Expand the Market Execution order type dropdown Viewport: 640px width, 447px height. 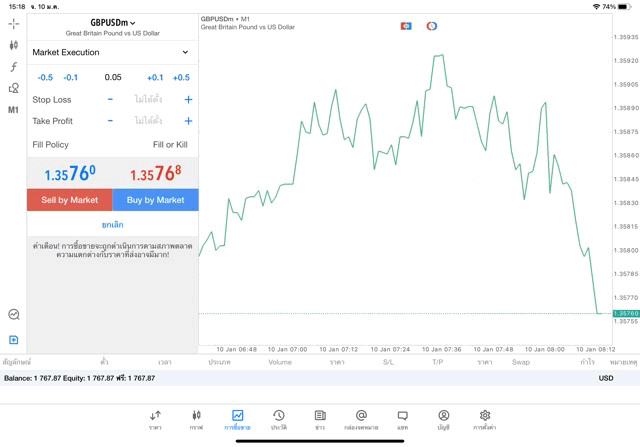click(x=112, y=52)
